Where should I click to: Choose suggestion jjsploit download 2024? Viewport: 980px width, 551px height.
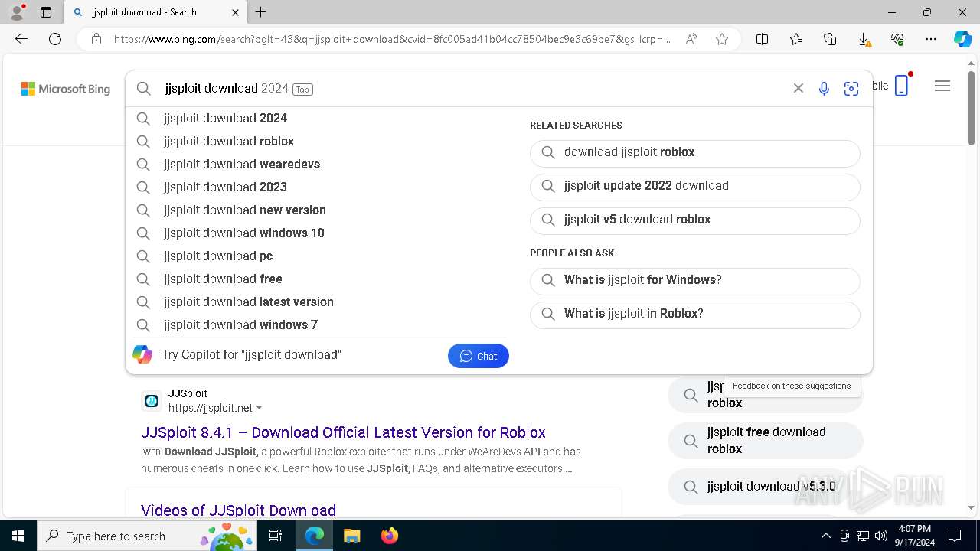point(320,118)
